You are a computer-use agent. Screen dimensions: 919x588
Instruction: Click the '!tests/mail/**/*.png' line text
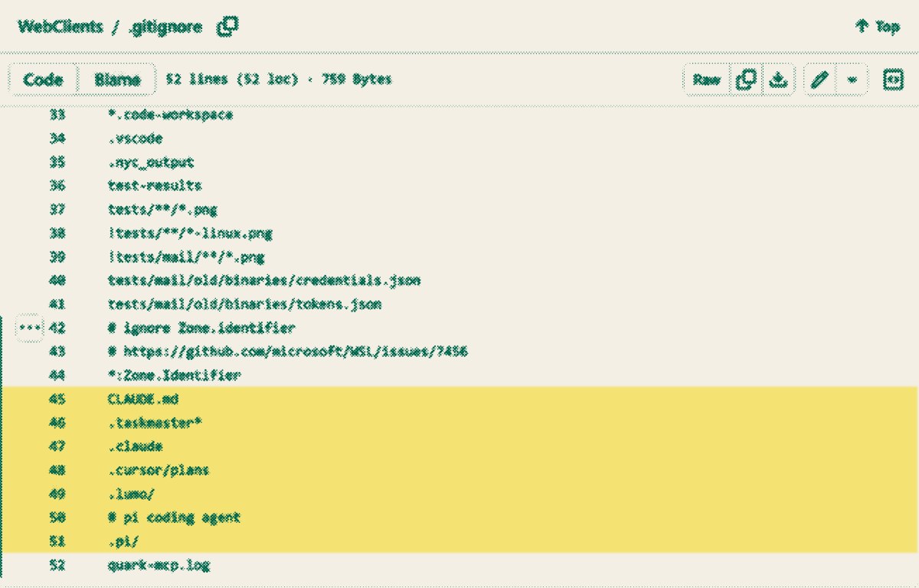pos(186,257)
